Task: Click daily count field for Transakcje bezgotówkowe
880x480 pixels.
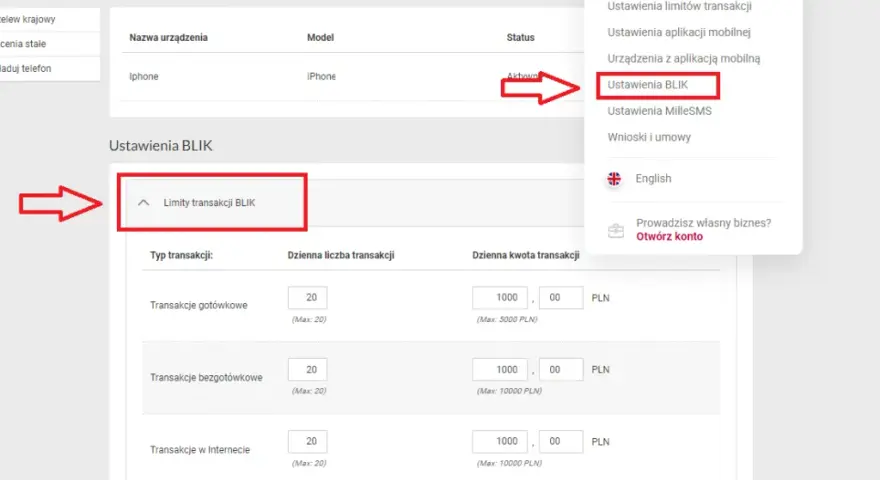Action: [308, 369]
